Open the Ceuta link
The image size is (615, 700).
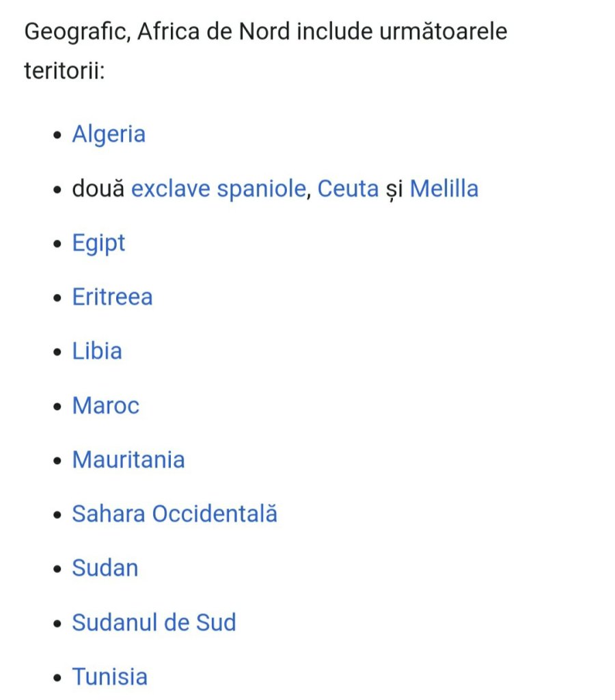coord(348,188)
